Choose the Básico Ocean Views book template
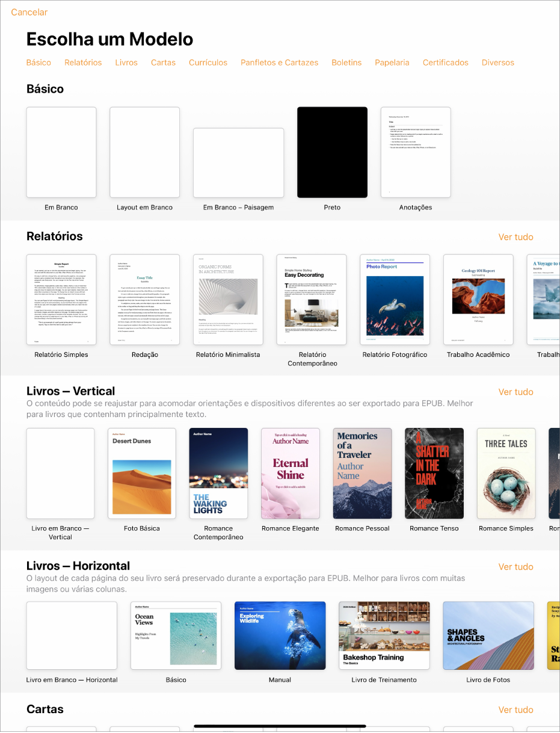Viewport: 560px width, 733px height. 176,636
